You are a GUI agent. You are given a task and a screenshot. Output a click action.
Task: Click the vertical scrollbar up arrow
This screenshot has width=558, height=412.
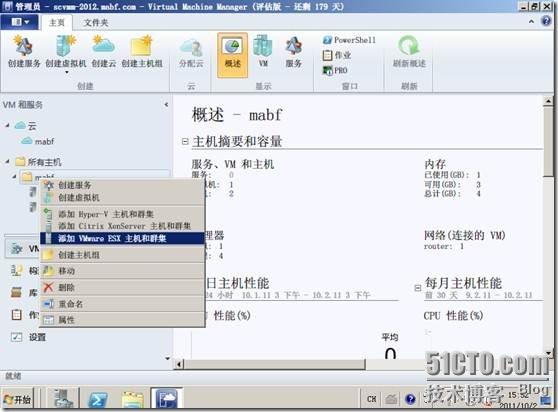click(x=548, y=101)
